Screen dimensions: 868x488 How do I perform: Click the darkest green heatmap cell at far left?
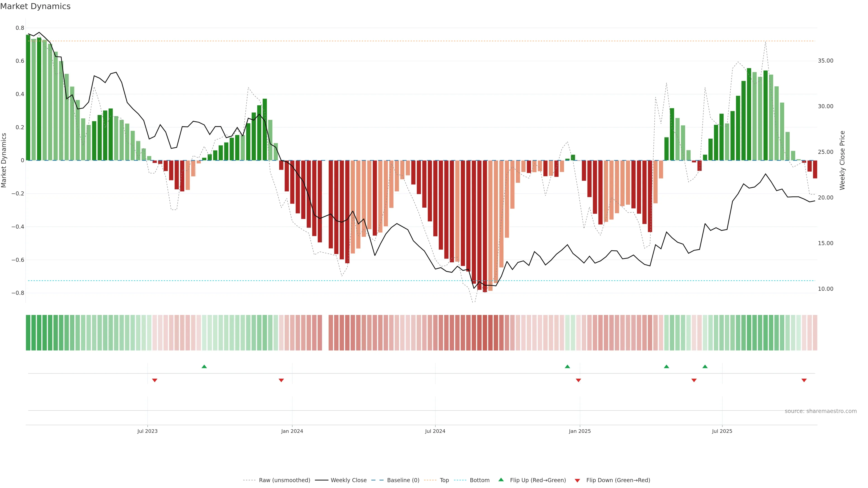click(x=28, y=332)
